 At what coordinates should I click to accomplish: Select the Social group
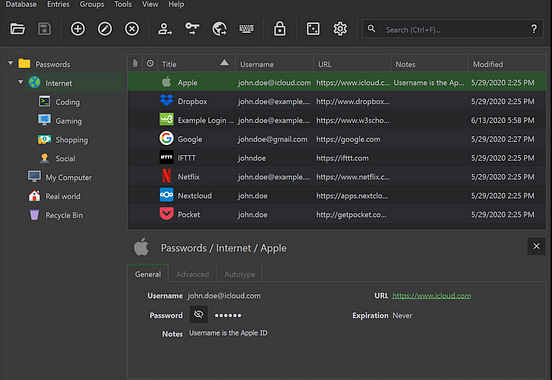(65, 158)
